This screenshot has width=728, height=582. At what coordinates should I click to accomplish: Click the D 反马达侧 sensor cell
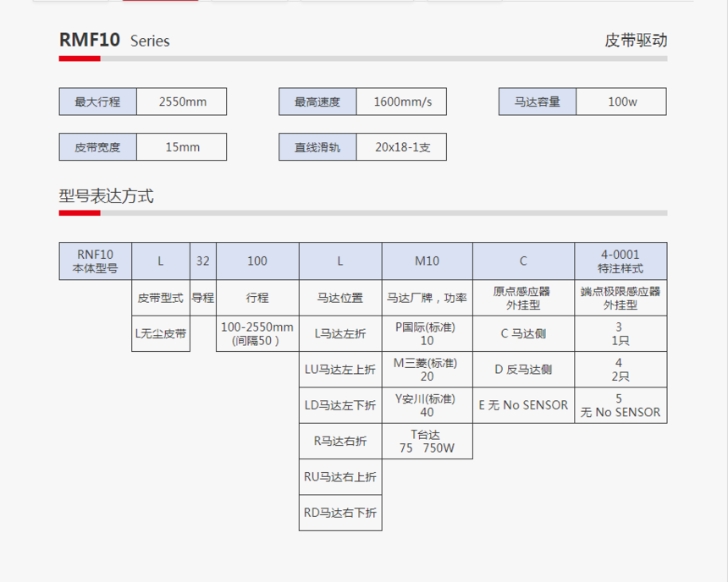point(523,369)
